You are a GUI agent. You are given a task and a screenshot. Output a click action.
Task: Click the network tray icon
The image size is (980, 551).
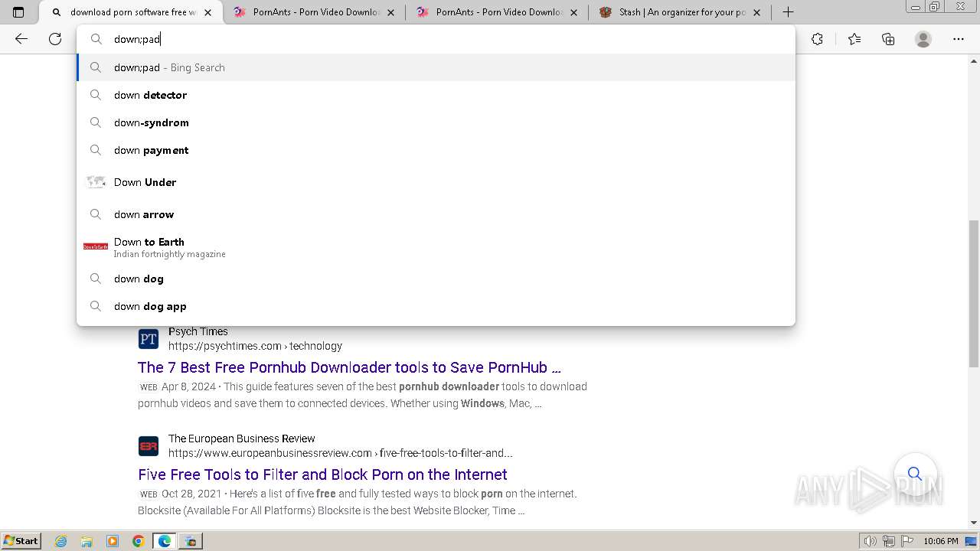pos(888,541)
